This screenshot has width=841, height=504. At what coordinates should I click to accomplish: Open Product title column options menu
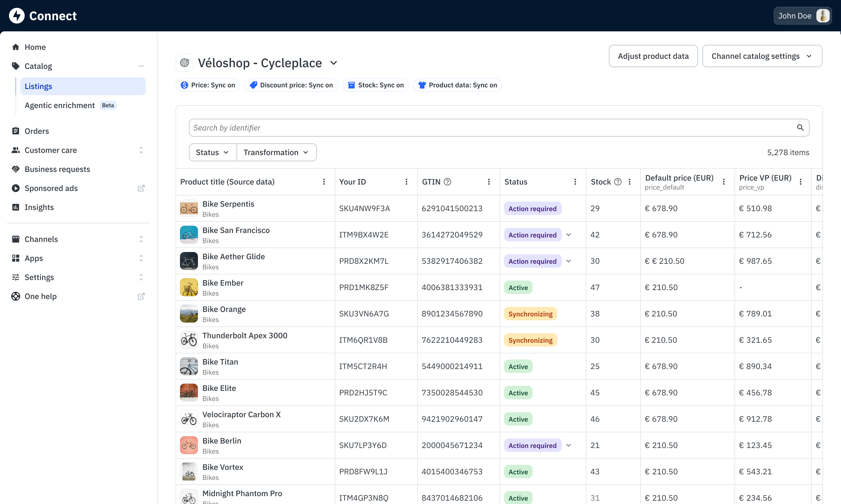click(324, 182)
